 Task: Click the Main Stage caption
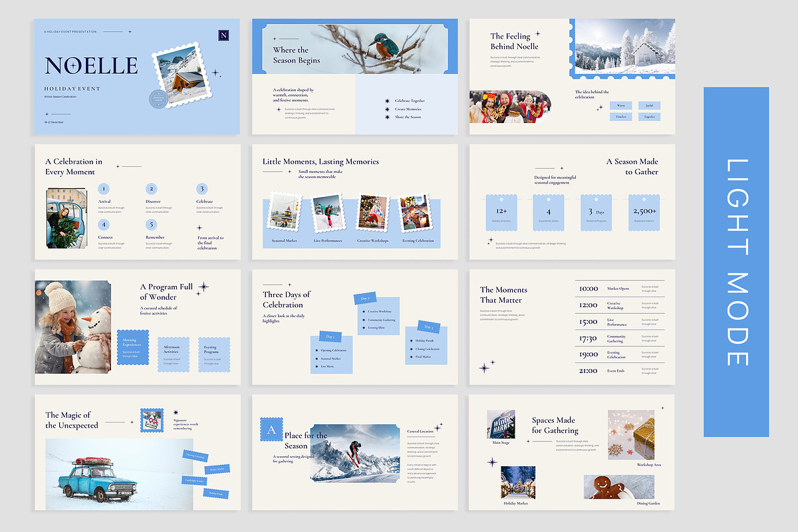click(501, 442)
